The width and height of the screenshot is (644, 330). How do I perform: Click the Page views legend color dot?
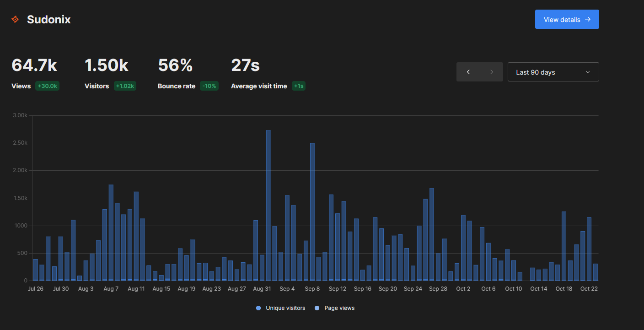click(317, 308)
